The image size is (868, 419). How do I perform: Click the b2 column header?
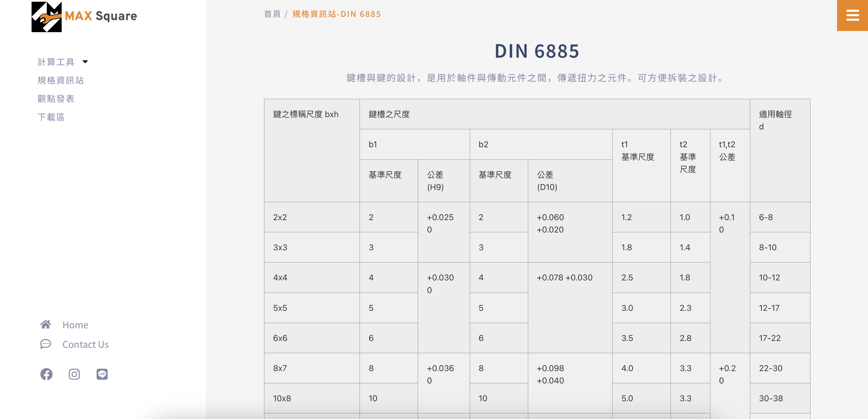[541, 144]
